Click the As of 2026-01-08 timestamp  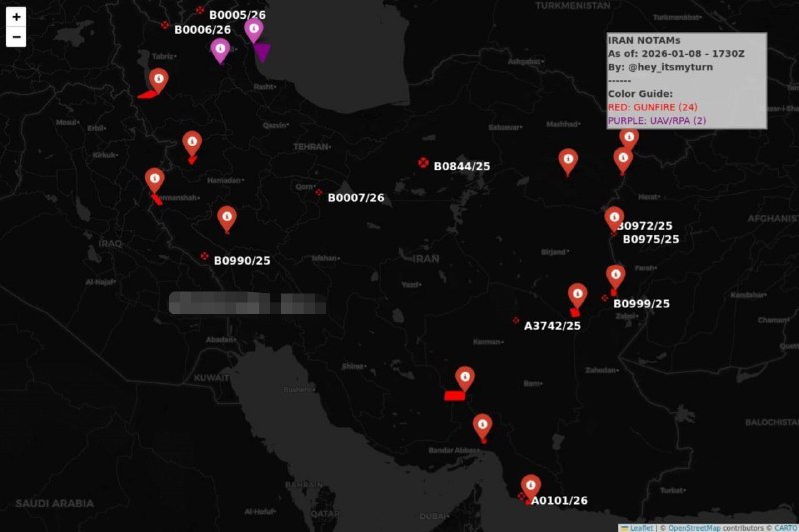(x=676, y=54)
